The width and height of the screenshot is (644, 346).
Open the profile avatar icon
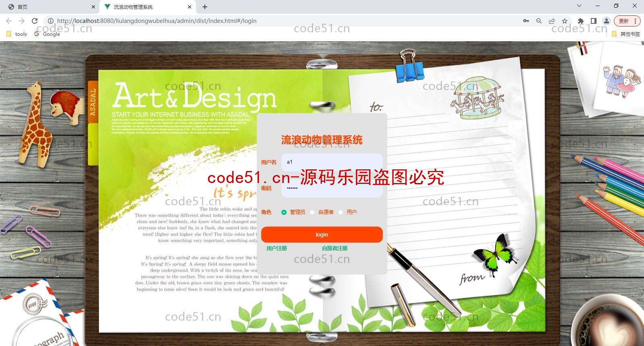point(606,21)
